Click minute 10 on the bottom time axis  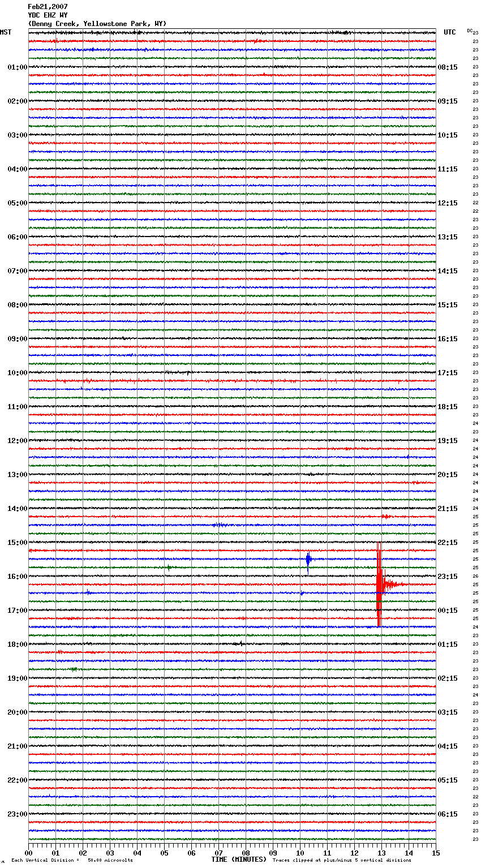(300, 853)
